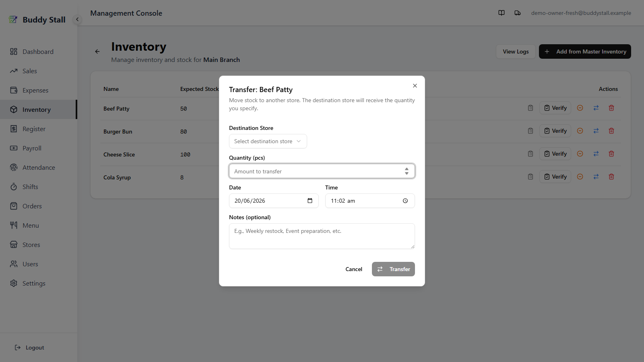The width and height of the screenshot is (644, 362).
Task: Go to Sales in sidebar
Action: point(38,71)
